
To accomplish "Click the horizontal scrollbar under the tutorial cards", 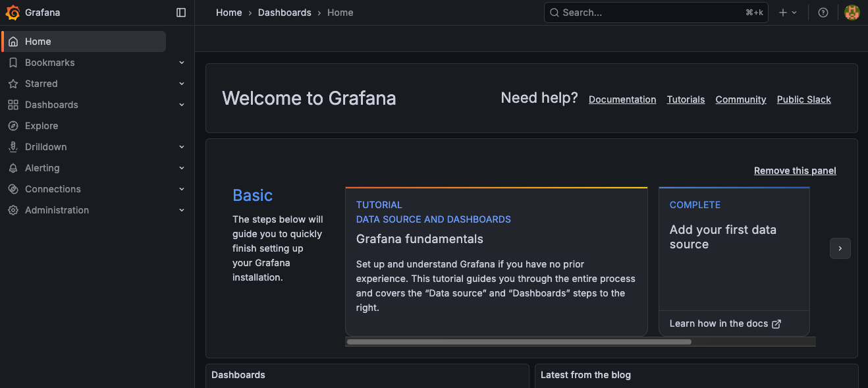I will pyautogui.click(x=518, y=341).
